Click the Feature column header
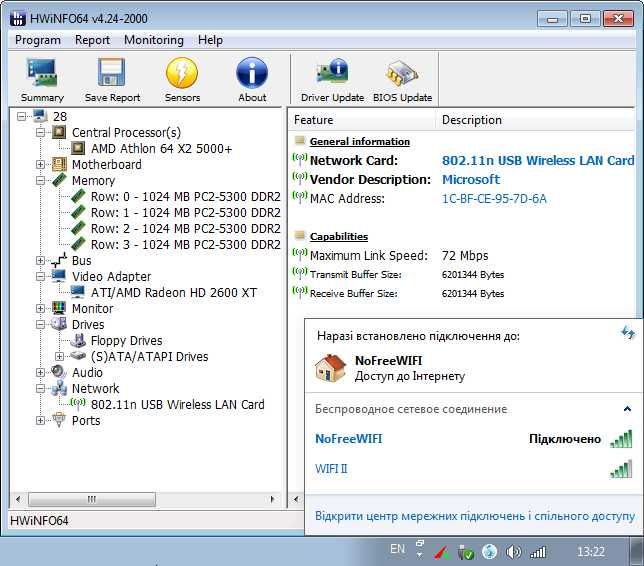This screenshot has height=566, width=644. coord(362,120)
